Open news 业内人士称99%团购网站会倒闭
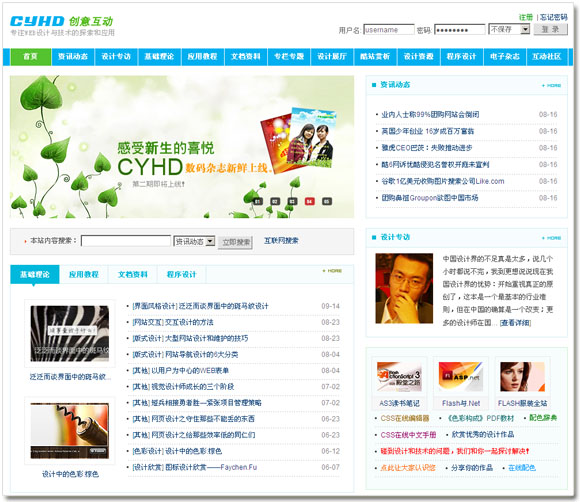Viewport: 580px width, 502px height. pos(430,115)
